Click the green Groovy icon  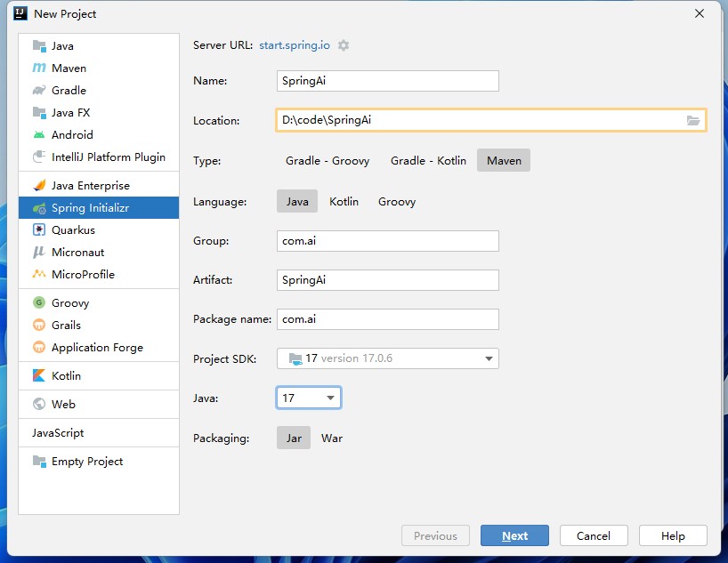[x=39, y=302]
